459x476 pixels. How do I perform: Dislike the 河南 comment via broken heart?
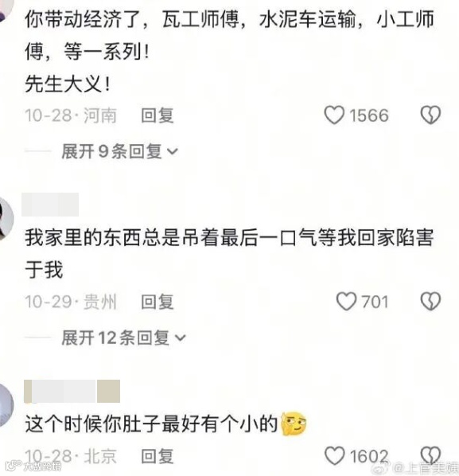click(x=430, y=115)
